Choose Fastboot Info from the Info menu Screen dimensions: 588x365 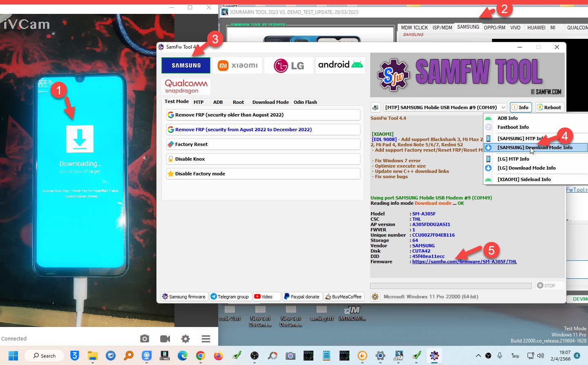536,127
